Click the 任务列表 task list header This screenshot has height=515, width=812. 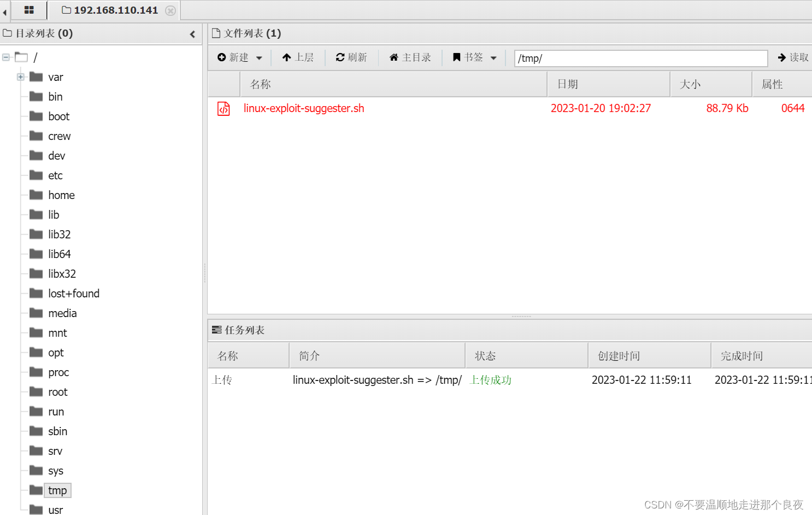(238, 330)
